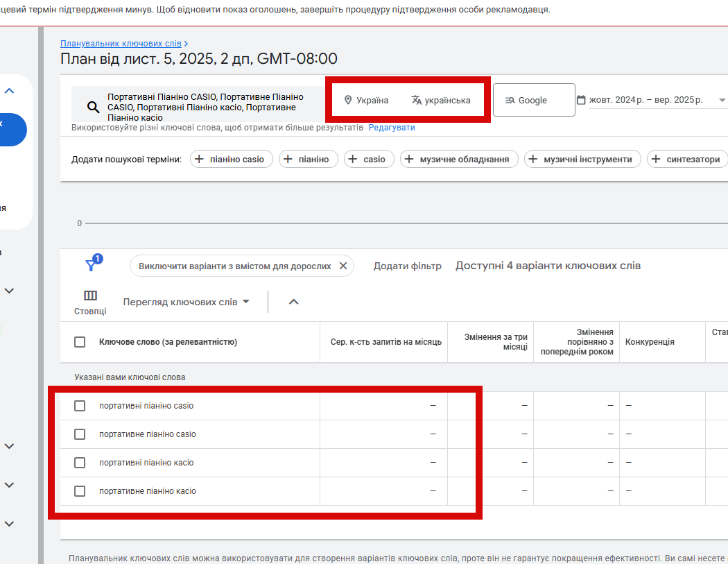
Task: Click plus icon on піаніно casio chip
Action: point(199,159)
